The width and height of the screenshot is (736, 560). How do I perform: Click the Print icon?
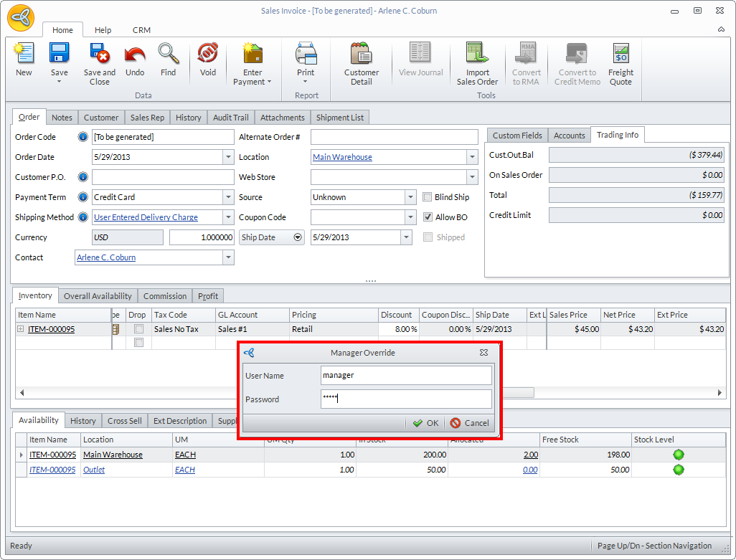click(306, 54)
